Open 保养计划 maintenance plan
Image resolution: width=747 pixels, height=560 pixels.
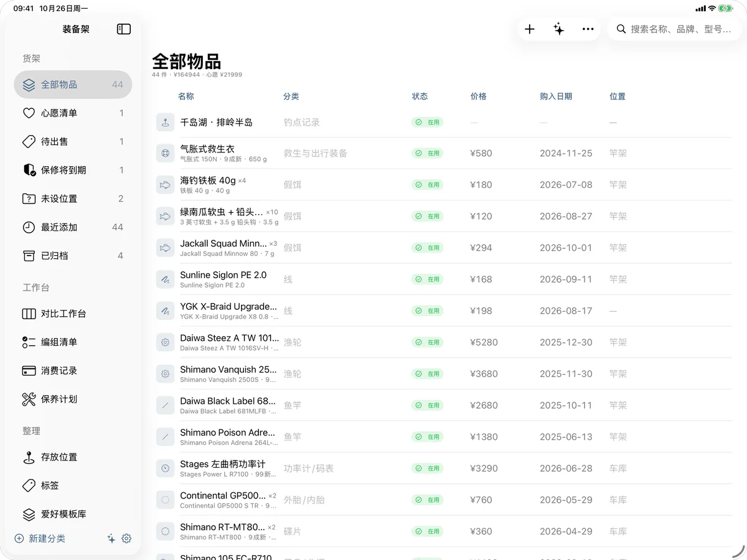coord(73,399)
